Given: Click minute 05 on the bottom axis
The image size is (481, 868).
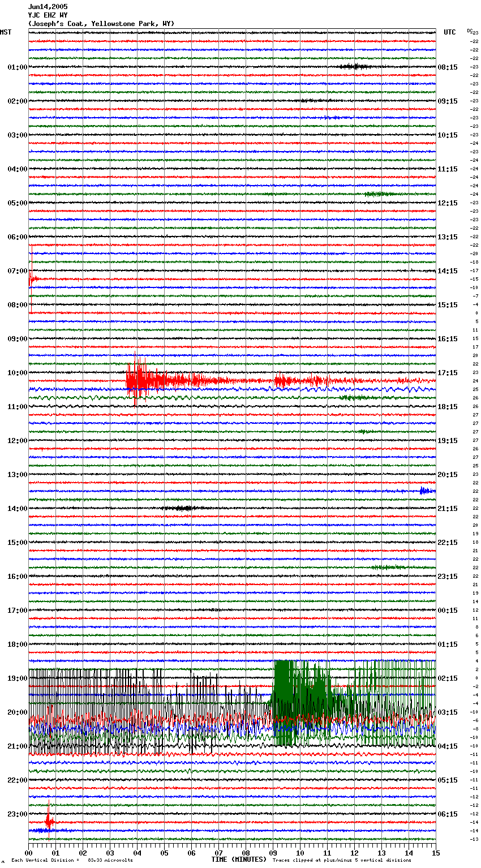Looking at the screenshot, I should tap(164, 853).
